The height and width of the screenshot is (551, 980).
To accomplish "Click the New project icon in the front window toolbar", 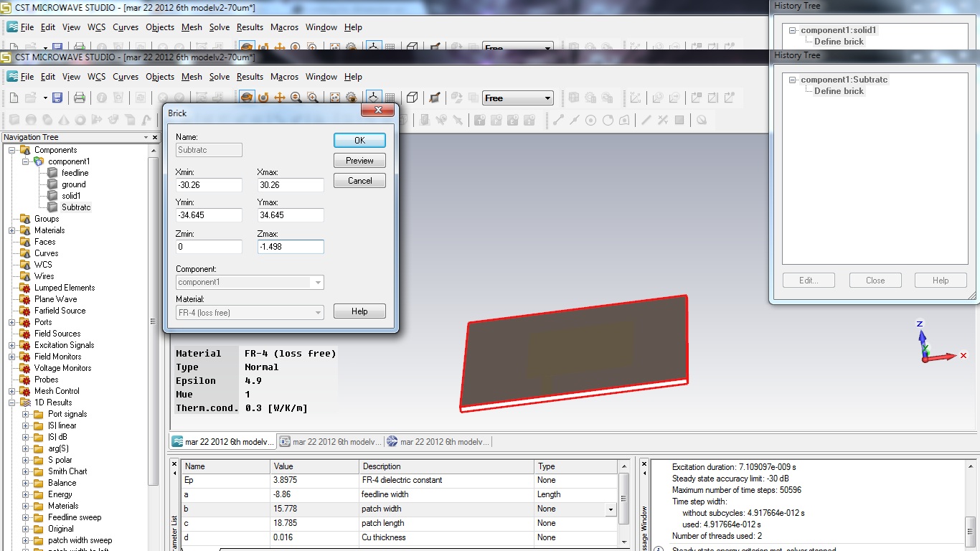I will pyautogui.click(x=14, y=98).
